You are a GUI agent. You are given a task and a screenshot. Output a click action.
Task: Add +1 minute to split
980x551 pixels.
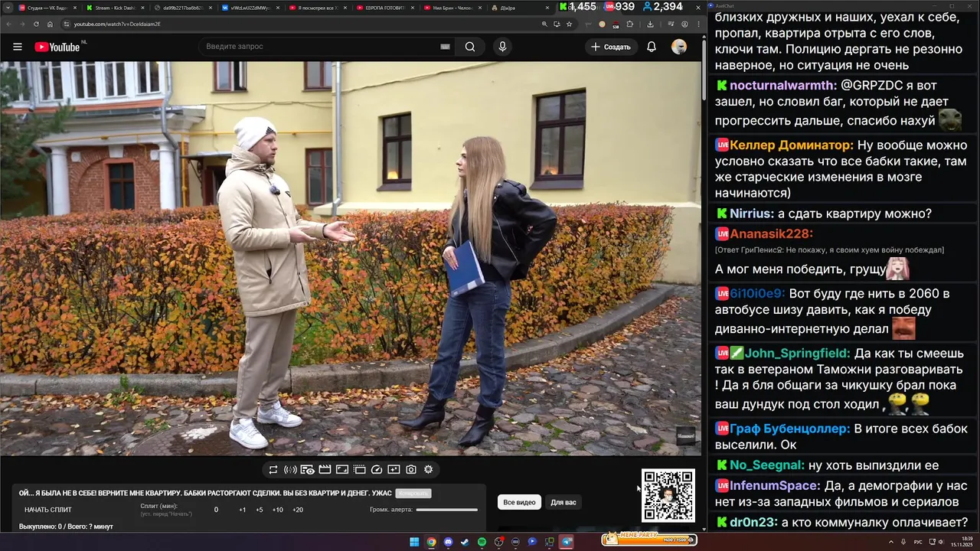click(x=242, y=510)
